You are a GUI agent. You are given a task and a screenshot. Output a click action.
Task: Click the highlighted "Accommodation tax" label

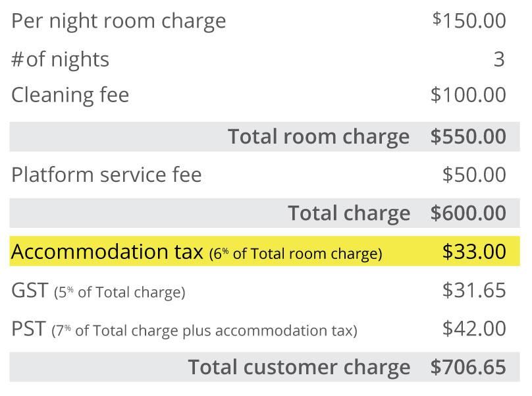click(107, 252)
